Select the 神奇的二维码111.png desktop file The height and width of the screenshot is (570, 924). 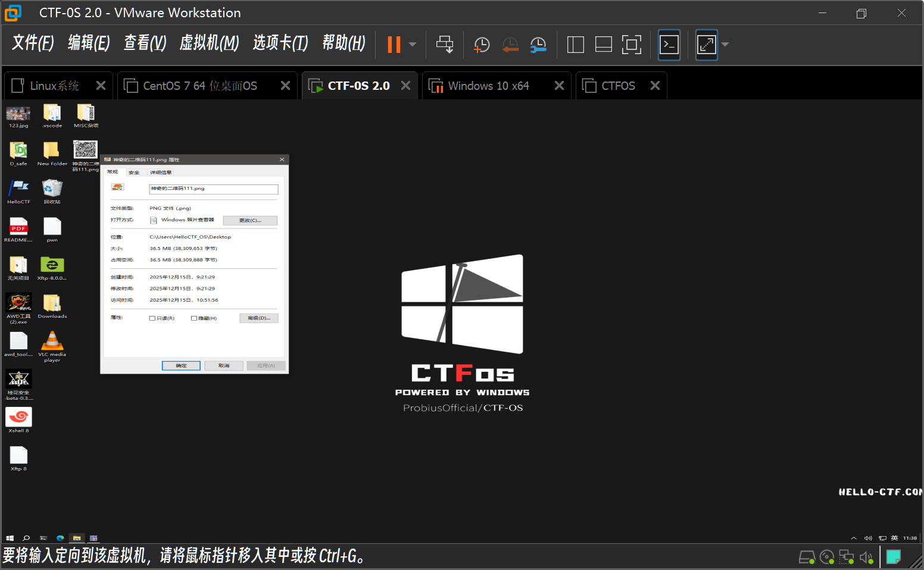tap(86, 156)
